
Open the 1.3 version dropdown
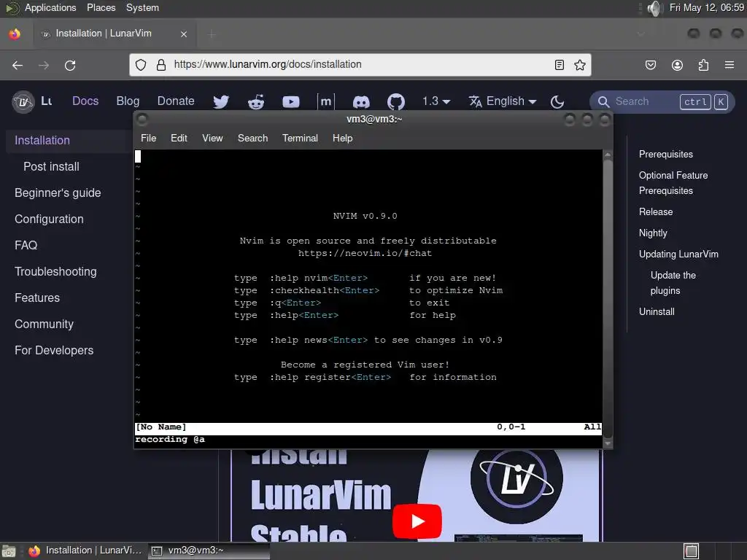point(436,101)
